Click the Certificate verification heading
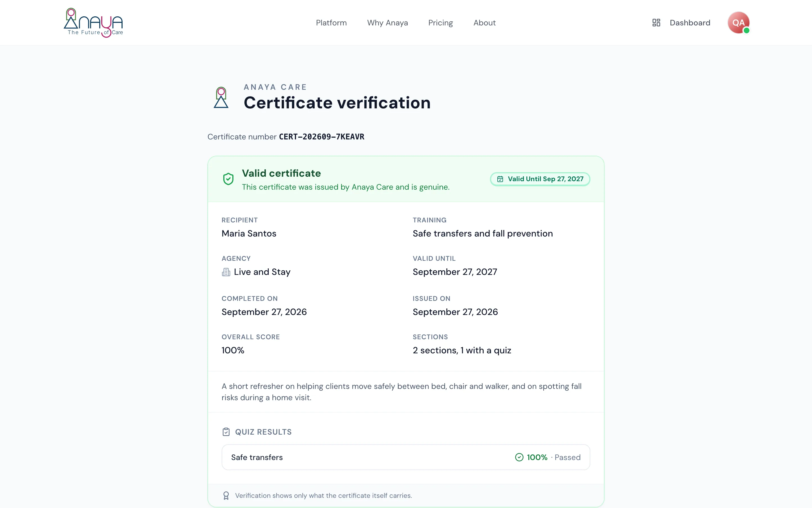 point(337,102)
